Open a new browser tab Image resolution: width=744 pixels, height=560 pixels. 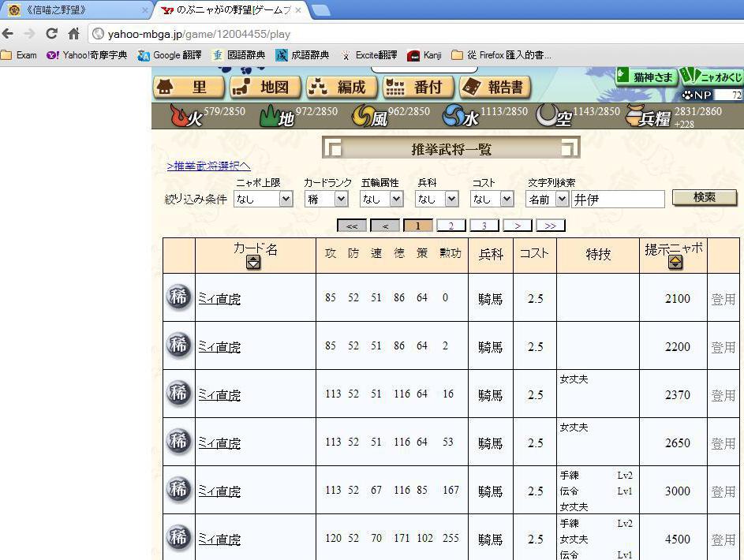coord(321,10)
